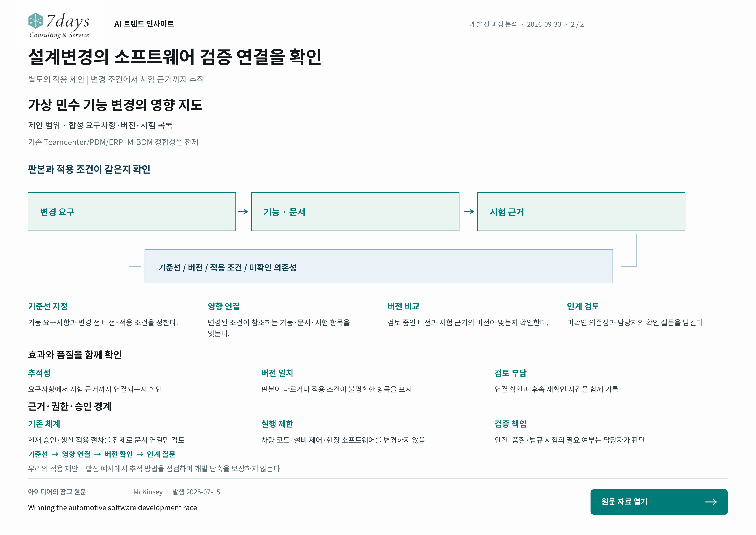This screenshot has height=535, width=756.
Task: Click the text 미확인 의존성과 담당자의 확인 질문을 남긴다.
Action: tap(636, 322)
